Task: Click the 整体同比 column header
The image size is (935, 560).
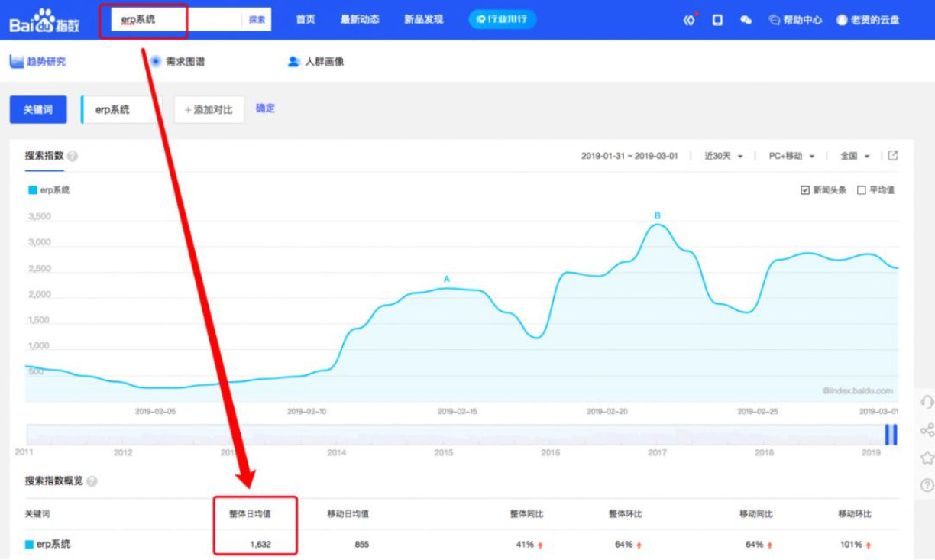Action: point(527,514)
